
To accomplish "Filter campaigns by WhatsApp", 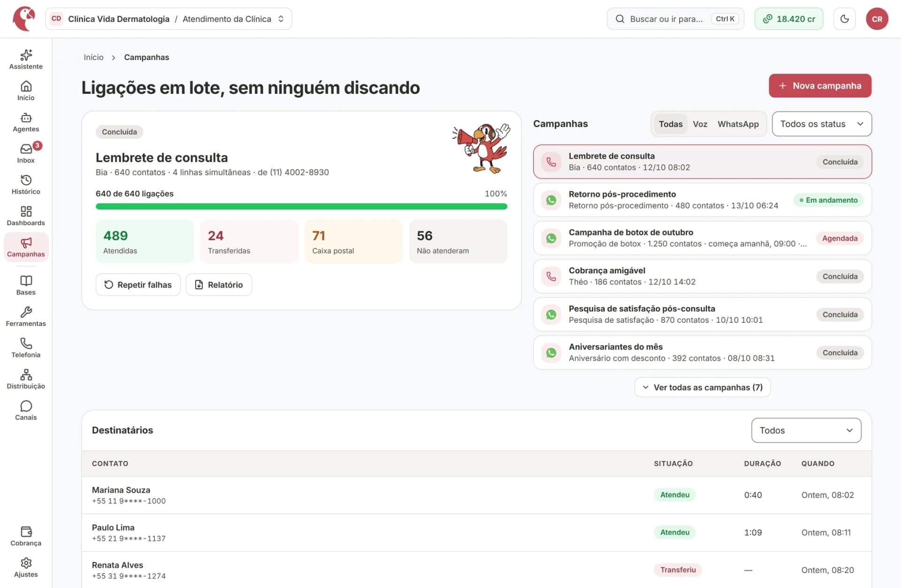I will (738, 124).
